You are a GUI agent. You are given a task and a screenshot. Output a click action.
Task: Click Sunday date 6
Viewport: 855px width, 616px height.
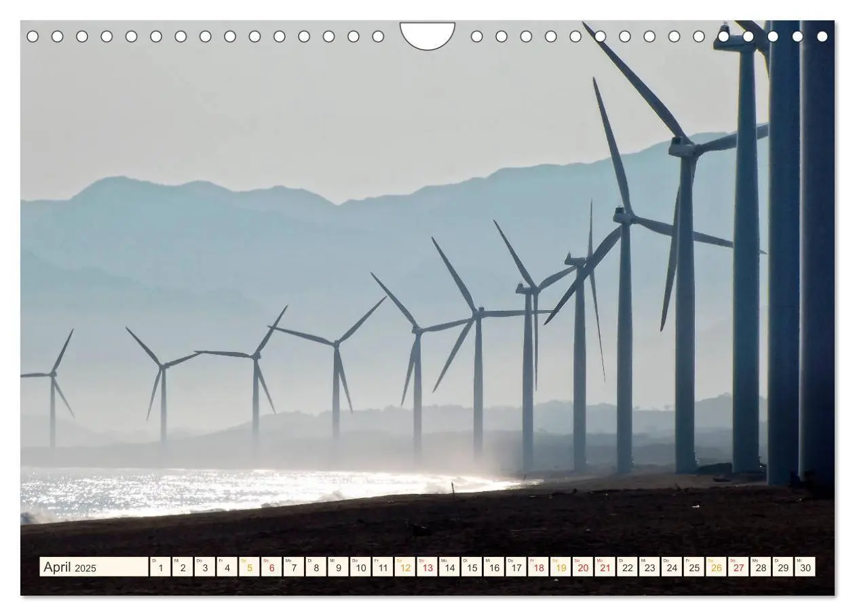pos(271,567)
